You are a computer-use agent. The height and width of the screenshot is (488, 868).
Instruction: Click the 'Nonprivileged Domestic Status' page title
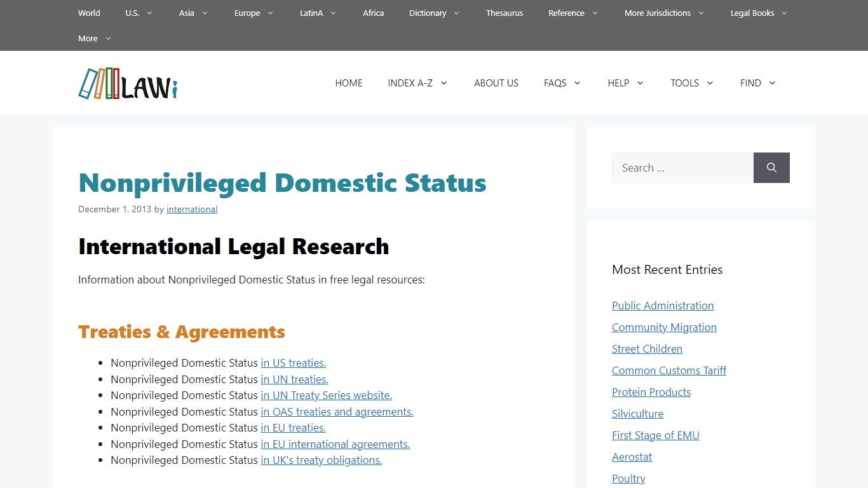click(282, 183)
